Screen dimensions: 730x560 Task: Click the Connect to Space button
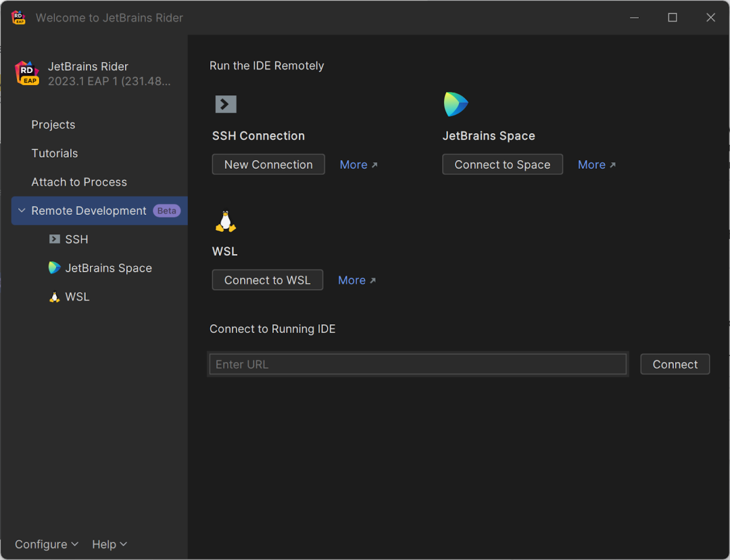502,165
